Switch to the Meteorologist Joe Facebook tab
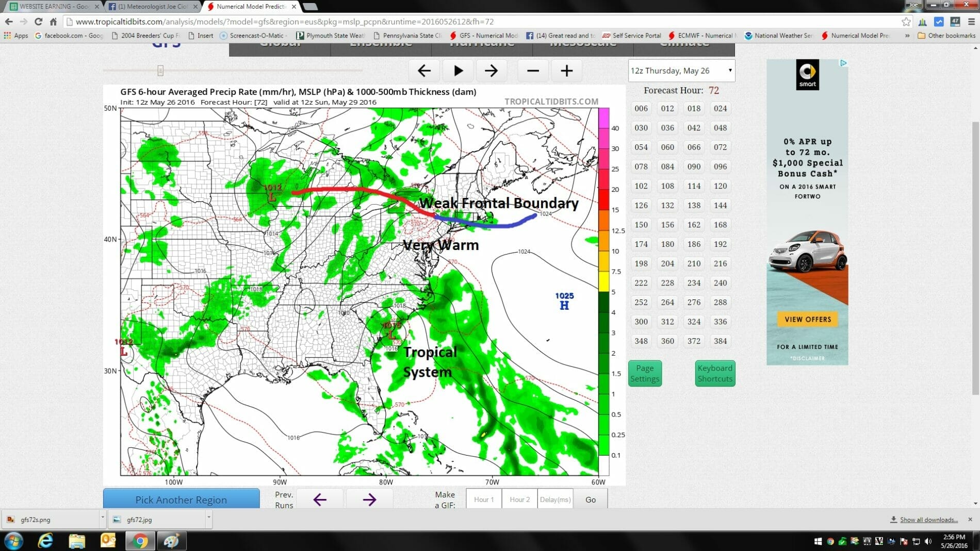The image size is (980, 551). click(x=152, y=7)
